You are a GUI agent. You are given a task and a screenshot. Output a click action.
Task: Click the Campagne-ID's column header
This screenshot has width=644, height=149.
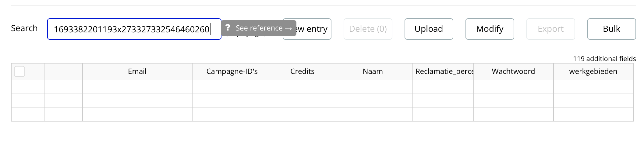coord(232,71)
